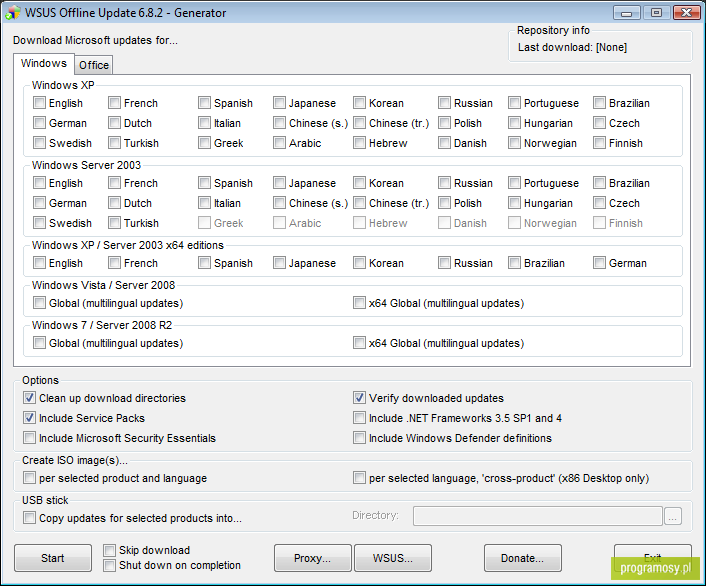This screenshot has height=586, width=706.
Task: Select the Windows tab
Action: point(44,64)
